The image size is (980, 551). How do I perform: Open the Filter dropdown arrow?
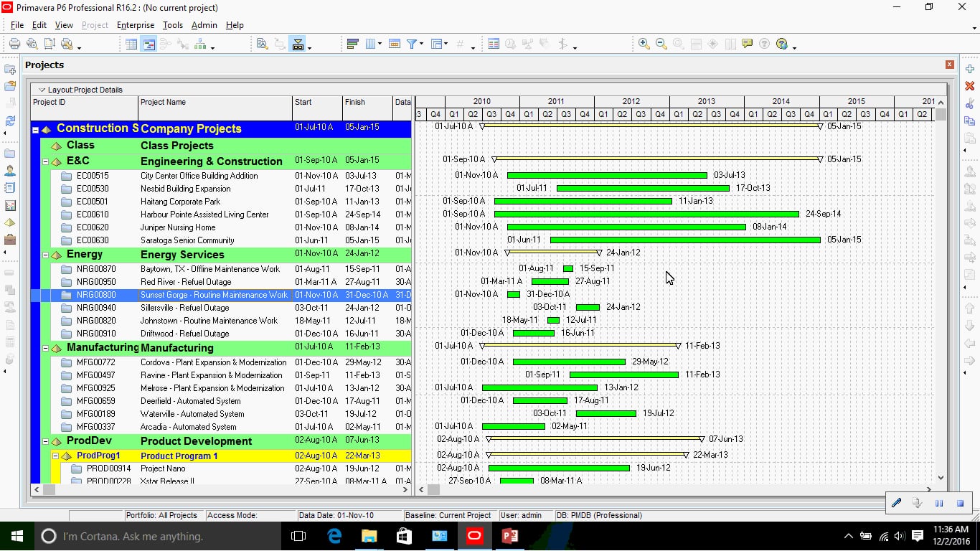pos(421,44)
